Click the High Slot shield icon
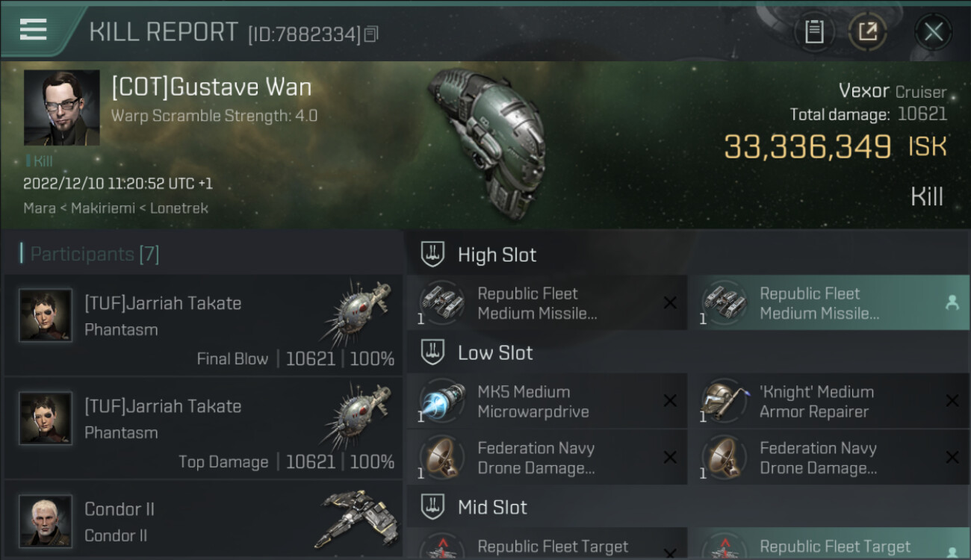 pos(432,255)
